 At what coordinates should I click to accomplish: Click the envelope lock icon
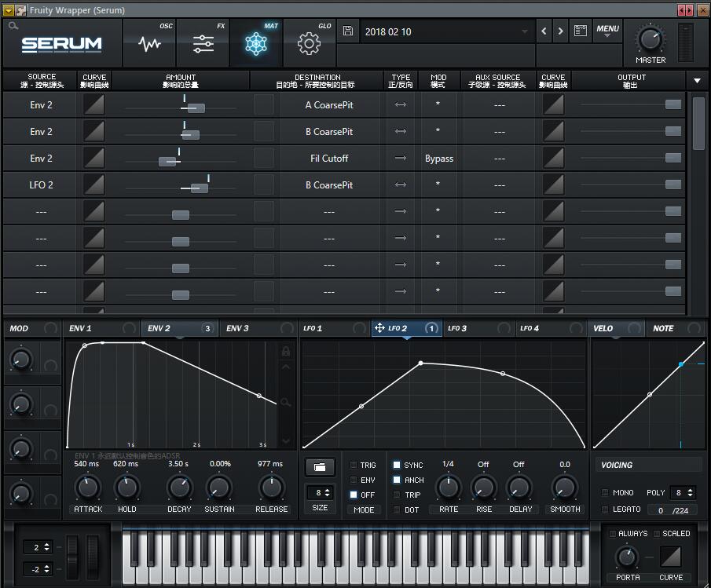(286, 351)
